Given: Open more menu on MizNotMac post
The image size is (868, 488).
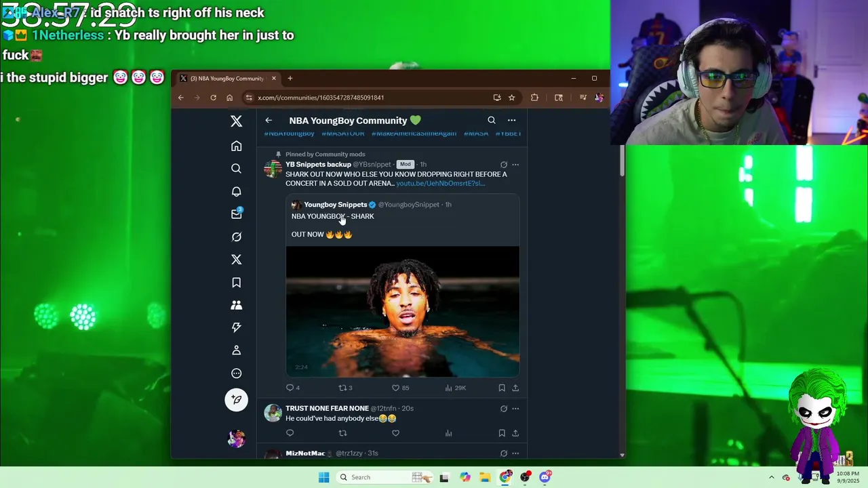Looking at the screenshot, I should tap(515, 453).
